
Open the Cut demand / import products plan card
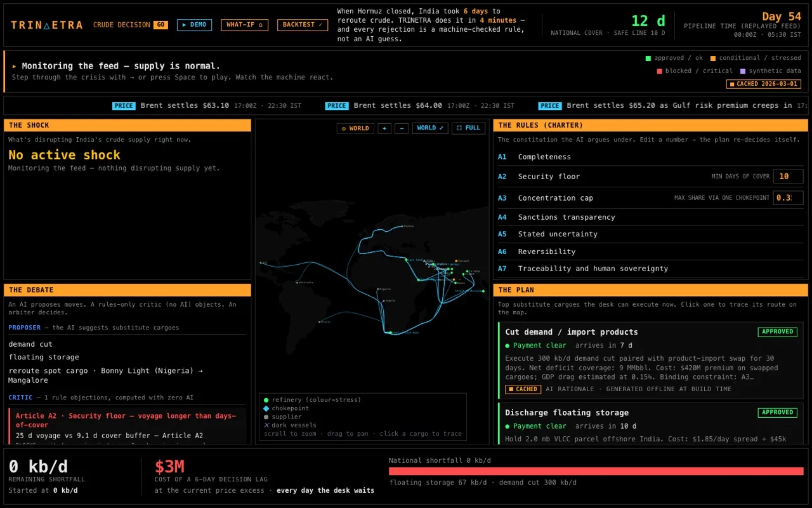[x=651, y=360]
